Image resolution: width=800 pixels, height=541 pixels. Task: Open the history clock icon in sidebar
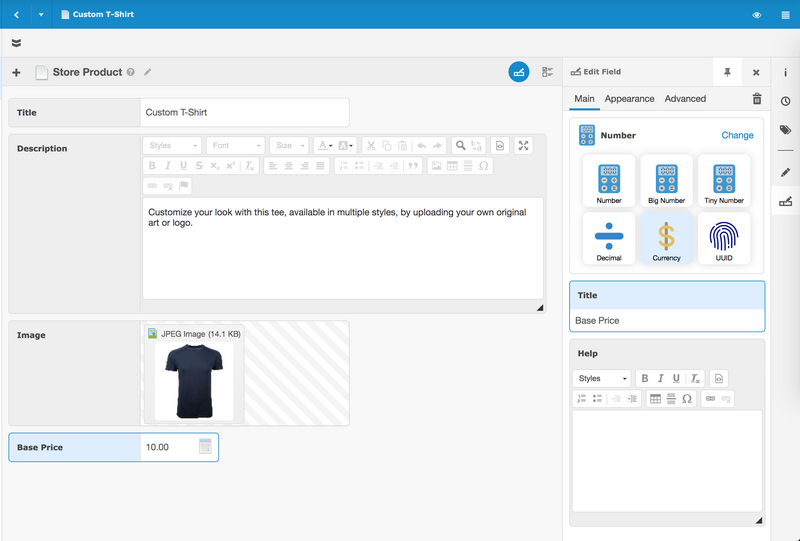[x=785, y=101]
